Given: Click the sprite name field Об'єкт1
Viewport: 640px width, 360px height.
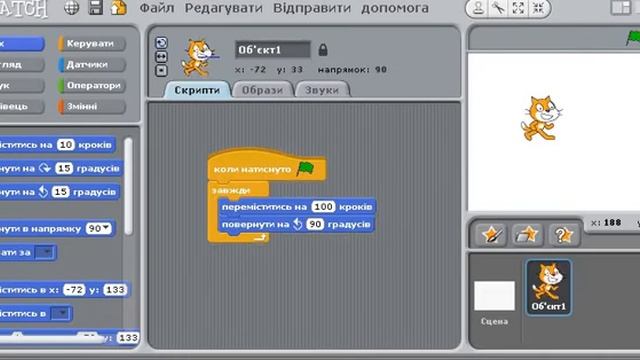Looking at the screenshot, I should click(x=273, y=50).
